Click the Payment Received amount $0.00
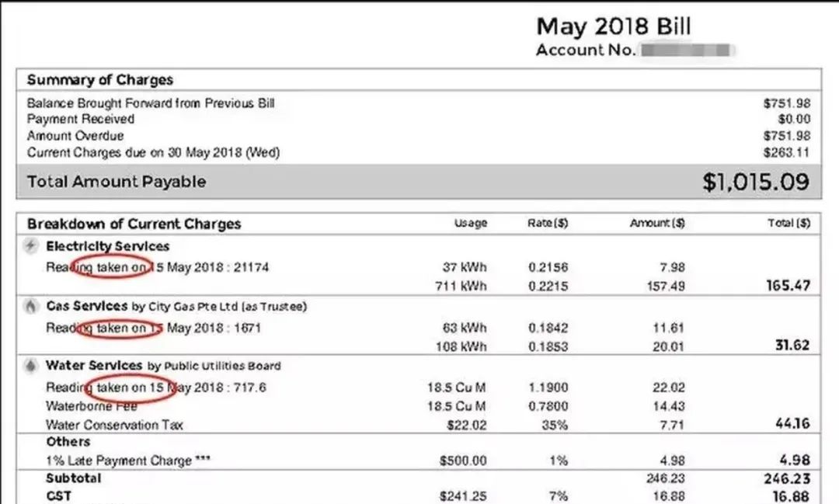Image resolution: width=839 pixels, height=504 pixels. pos(793,120)
